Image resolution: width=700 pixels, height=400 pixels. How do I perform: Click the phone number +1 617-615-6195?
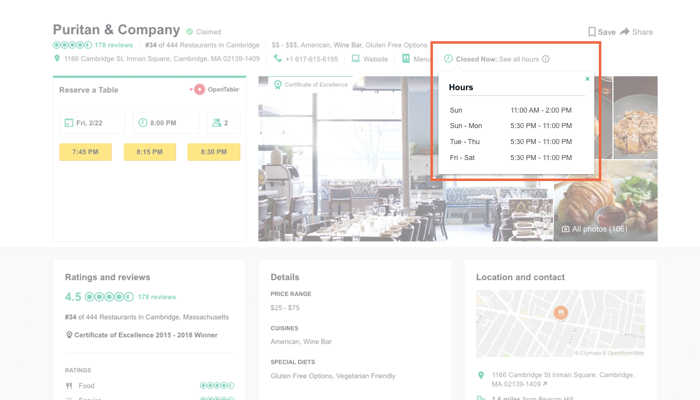pyautogui.click(x=312, y=59)
